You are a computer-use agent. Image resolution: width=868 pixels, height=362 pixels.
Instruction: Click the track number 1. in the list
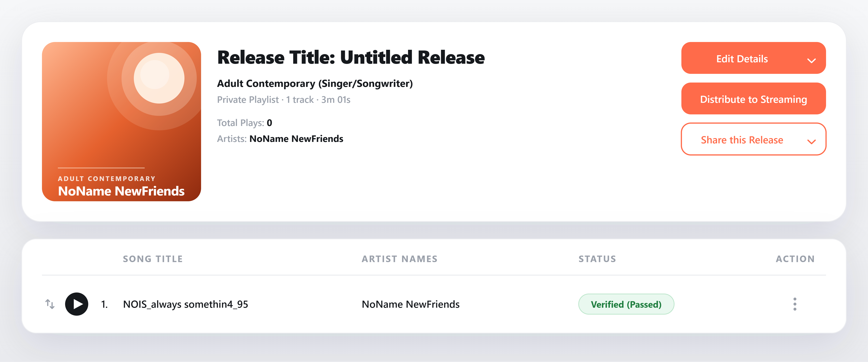pos(105,304)
